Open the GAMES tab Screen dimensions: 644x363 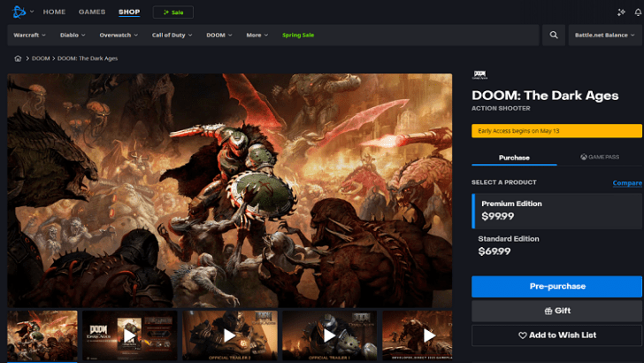[92, 12]
